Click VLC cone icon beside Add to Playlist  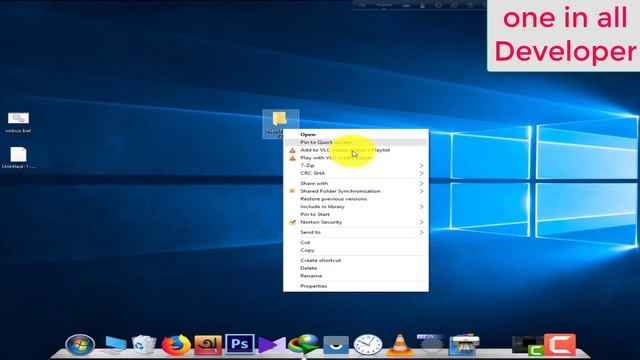292,150
